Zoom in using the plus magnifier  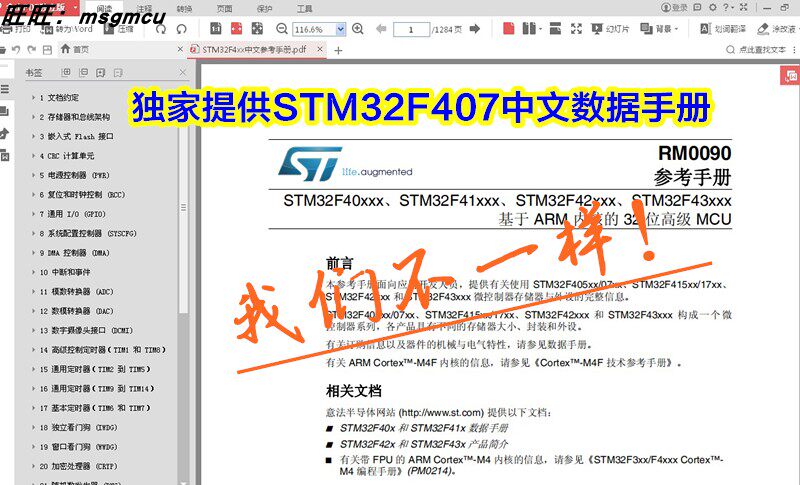pyautogui.click(x=358, y=29)
